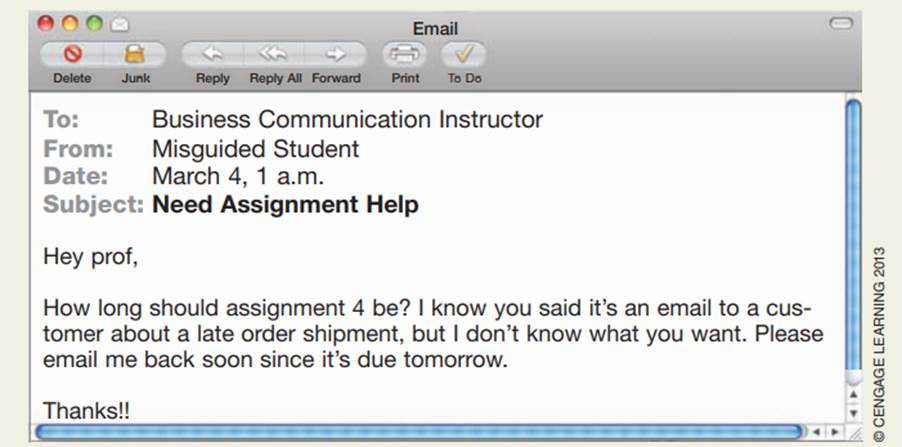Click the To Do checkmark icon
This screenshot has width=902, height=447.
click(464, 54)
